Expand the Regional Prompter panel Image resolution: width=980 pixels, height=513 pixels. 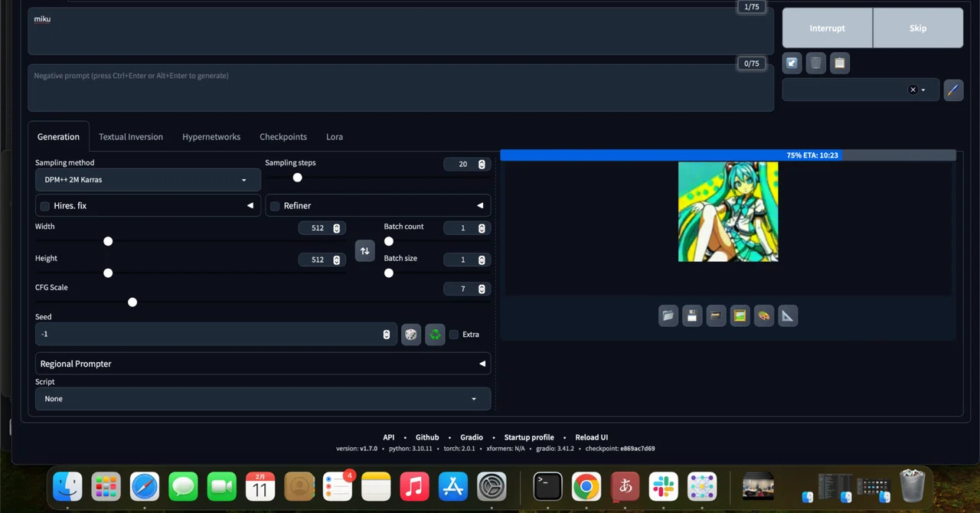[x=263, y=364]
